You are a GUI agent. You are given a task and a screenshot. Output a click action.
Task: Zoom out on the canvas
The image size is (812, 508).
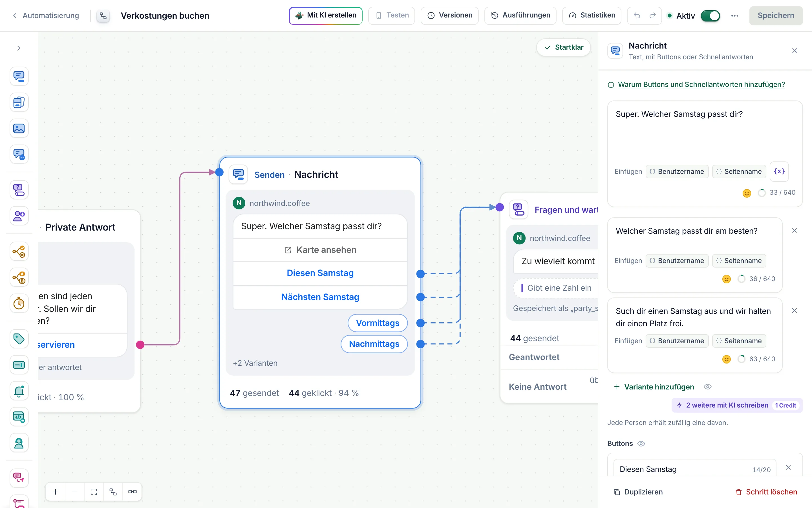tap(75, 492)
